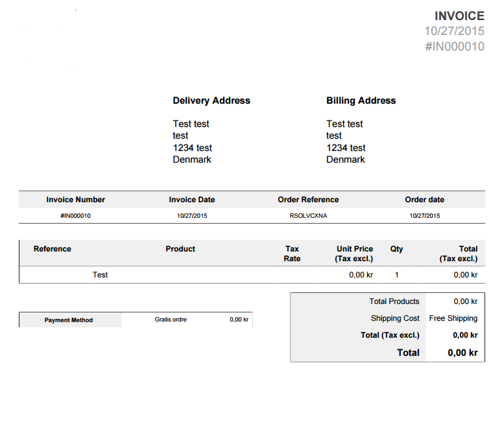Select the date below the INVOICE title
Viewport: 504px width, 444px height.
(454, 31)
